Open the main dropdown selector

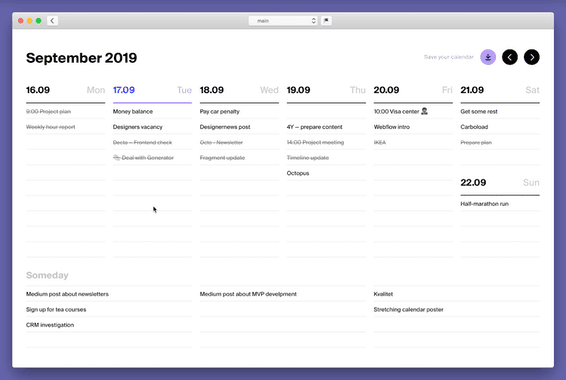(x=283, y=21)
